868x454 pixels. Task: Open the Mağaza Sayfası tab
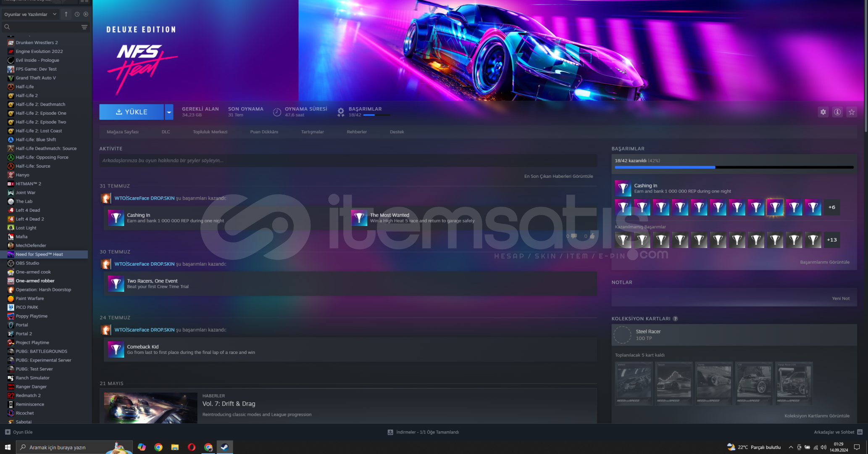coord(123,132)
